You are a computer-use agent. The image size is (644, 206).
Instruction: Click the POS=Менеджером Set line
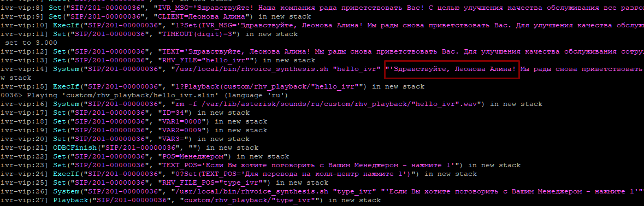(145, 156)
